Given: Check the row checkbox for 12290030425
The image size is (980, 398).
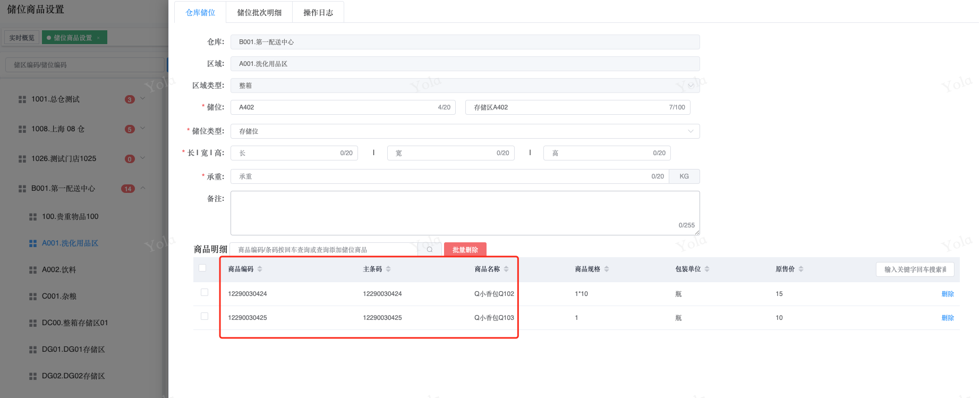Looking at the screenshot, I should coord(204,316).
